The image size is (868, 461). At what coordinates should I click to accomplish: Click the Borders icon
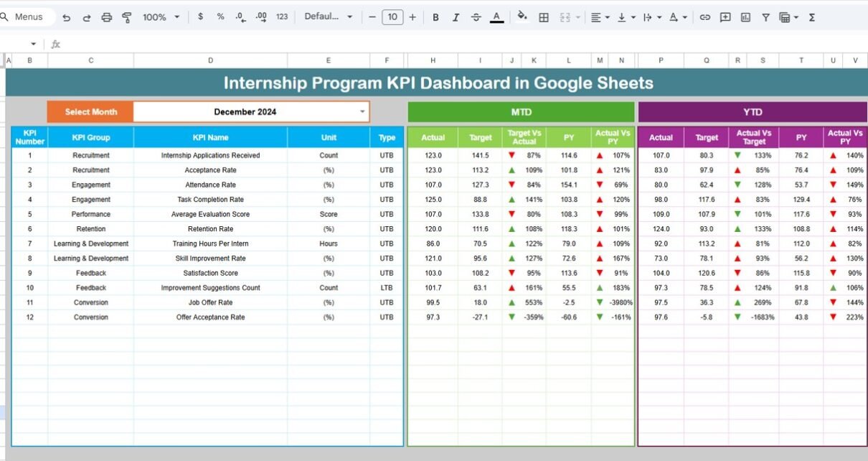point(544,17)
